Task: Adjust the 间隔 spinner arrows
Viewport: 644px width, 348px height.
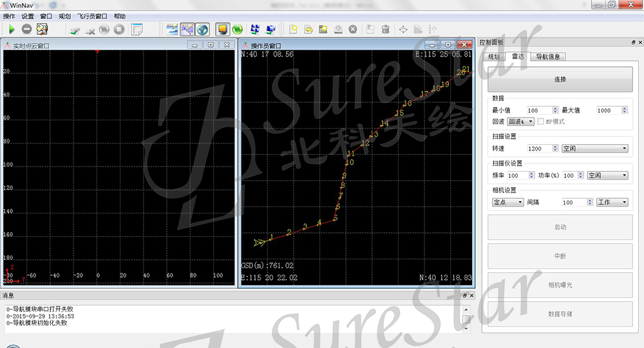Action: pos(590,203)
